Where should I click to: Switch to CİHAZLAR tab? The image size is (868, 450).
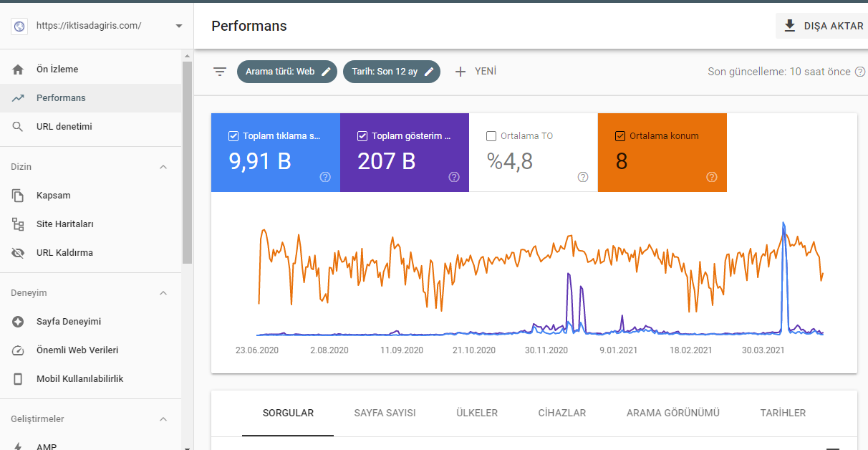pyautogui.click(x=562, y=413)
